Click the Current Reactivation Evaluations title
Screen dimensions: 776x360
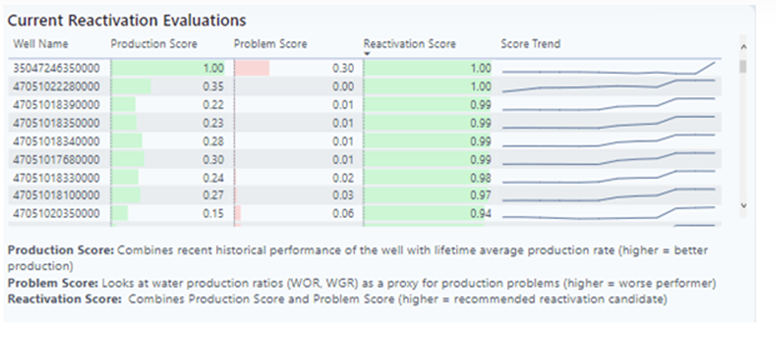click(x=127, y=20)
